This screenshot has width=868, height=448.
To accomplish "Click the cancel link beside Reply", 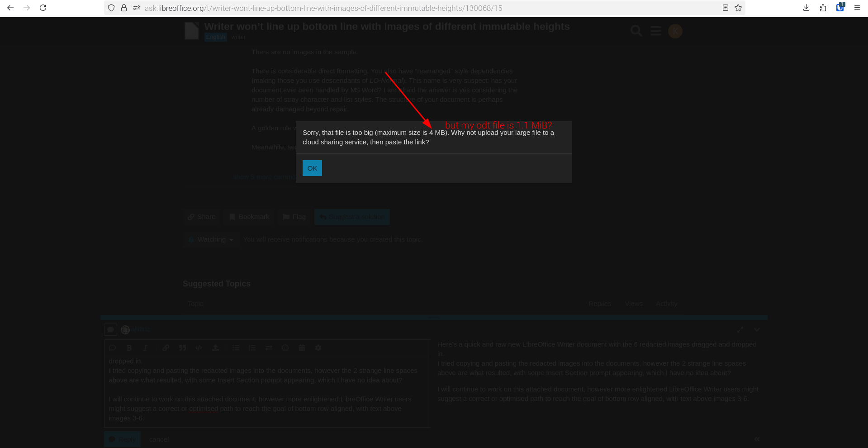I will (x=159, y=439).
